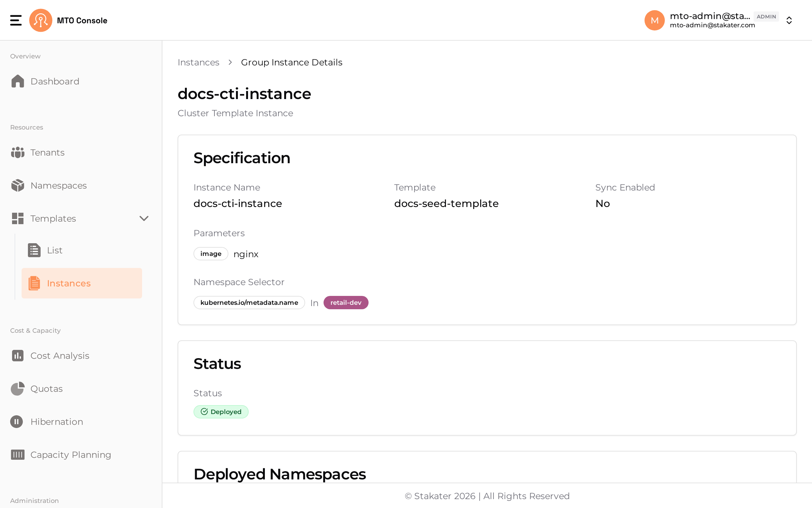
Task: Click the Capacity Planning bars icon
Action: [x=17, y=455]
